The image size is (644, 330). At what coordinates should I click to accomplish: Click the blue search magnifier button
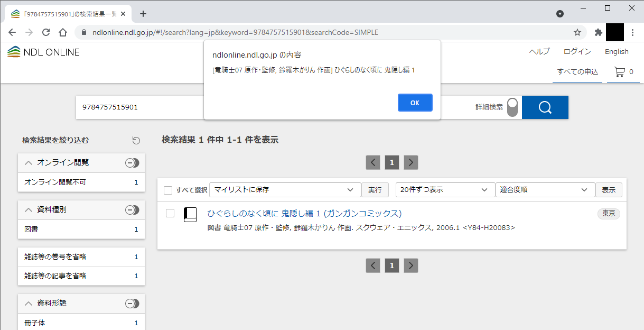click(545, 107)
